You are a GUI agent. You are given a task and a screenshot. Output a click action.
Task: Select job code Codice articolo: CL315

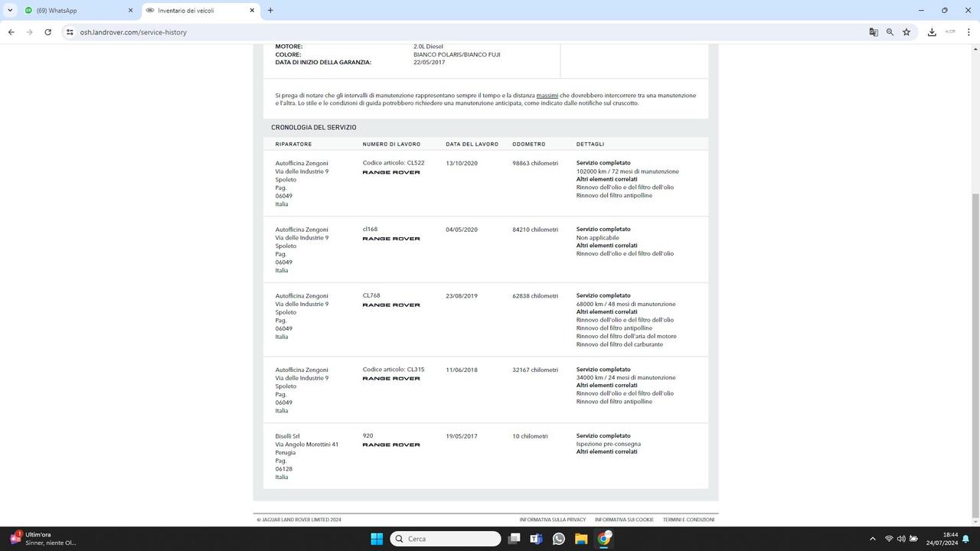pyautogui.click(x=394, y=370)
